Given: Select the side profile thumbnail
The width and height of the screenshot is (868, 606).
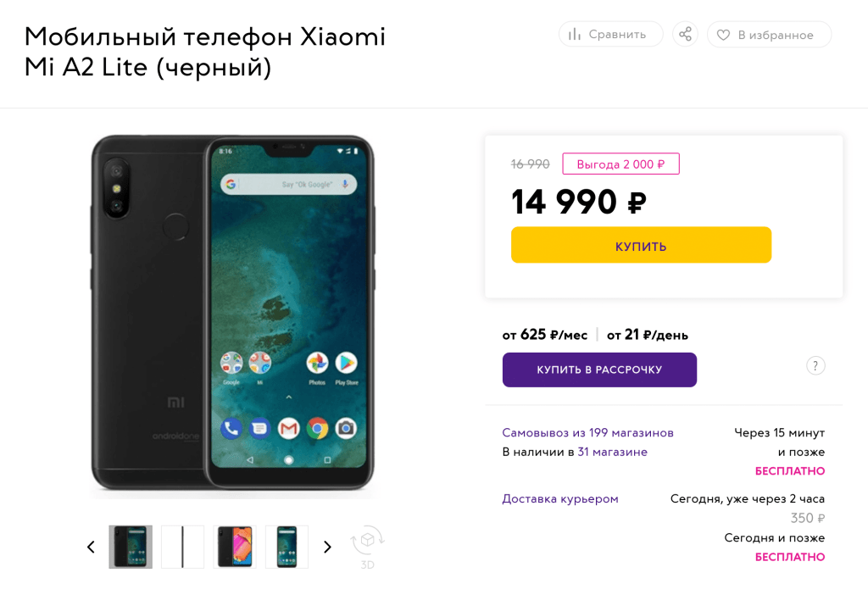Looking at the screenshot, I should tap(183, 547).
